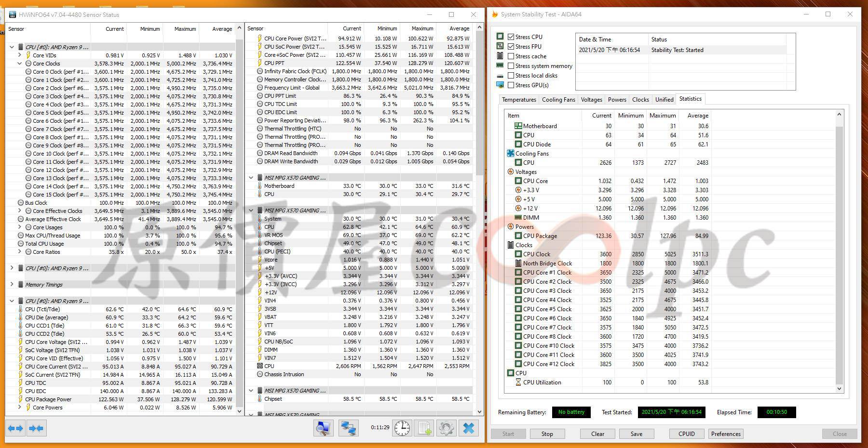Enable the Stress GPU(s) checkbox
868x448 pixels.
[511, 85]
